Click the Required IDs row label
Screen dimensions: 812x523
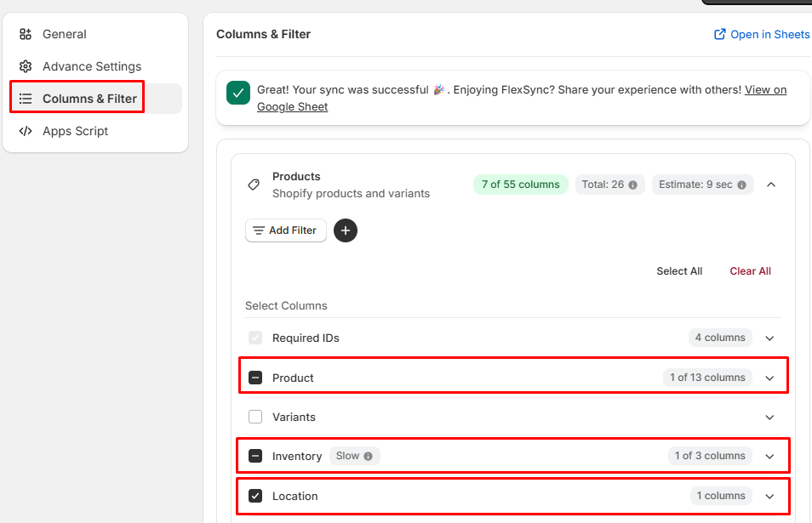306,338
